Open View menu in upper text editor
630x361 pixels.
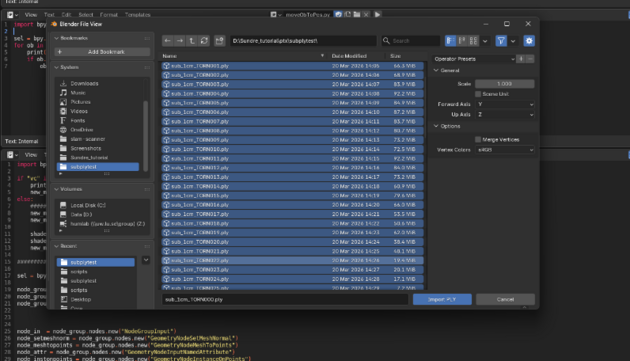tap(31, 15)
